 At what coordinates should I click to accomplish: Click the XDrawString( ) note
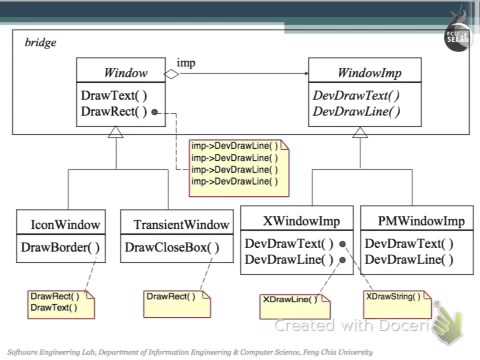[x=397, y=305]
